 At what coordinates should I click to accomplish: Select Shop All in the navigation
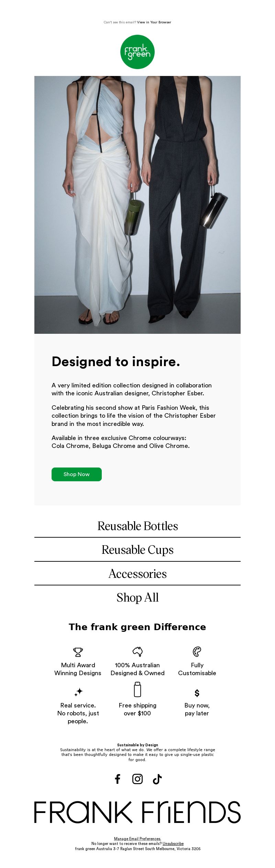pyautogui.click(x=137, y=597)
